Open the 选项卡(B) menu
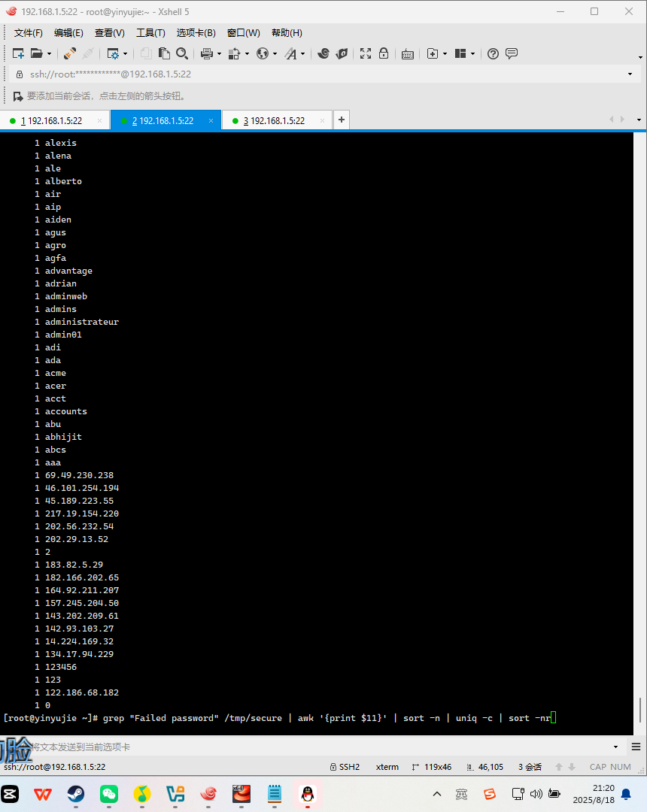647x812 pixels. pos(196,32)
